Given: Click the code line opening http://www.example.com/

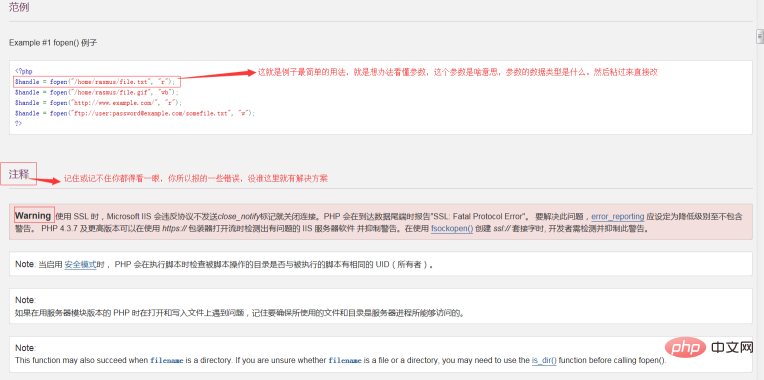Looking at the screenshot, I should [98, 103].
